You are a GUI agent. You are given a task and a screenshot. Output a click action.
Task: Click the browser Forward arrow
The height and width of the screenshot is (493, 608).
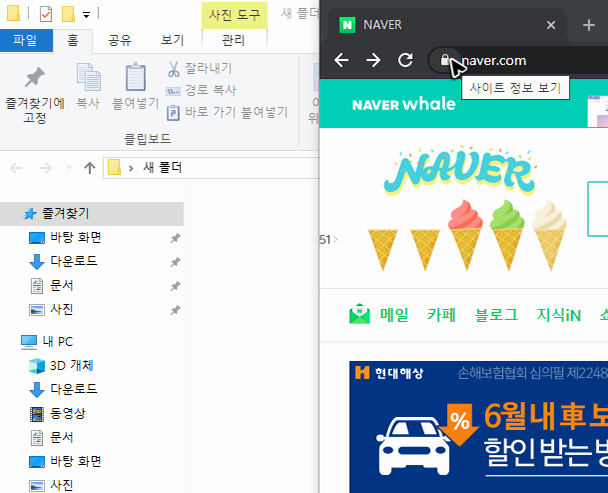tap(373, 60)
